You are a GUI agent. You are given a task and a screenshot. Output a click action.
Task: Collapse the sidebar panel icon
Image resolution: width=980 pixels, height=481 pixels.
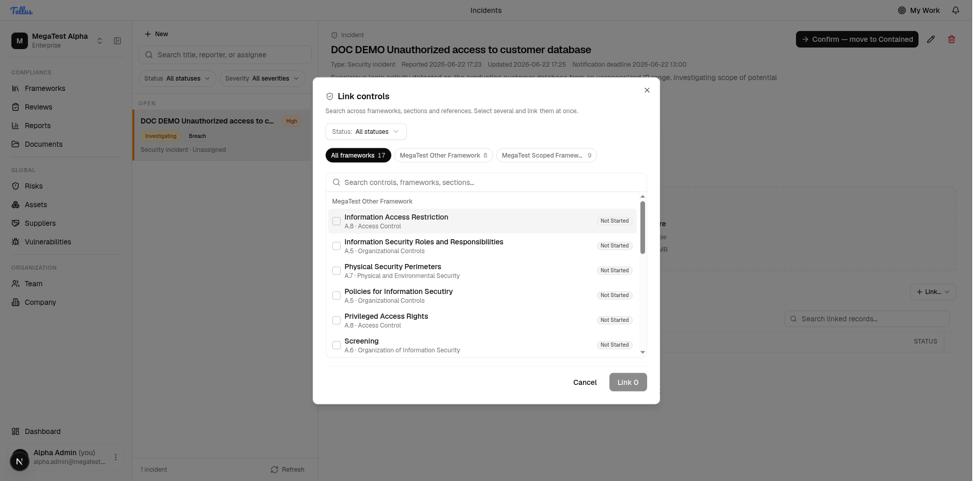pyautogui.click(x=117, y=41)
